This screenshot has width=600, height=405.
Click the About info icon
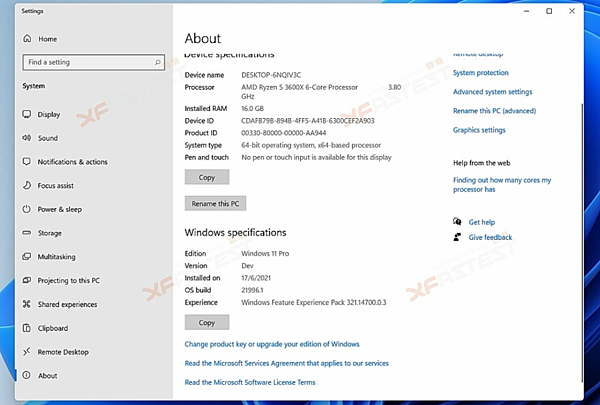[x=27, y=376]
